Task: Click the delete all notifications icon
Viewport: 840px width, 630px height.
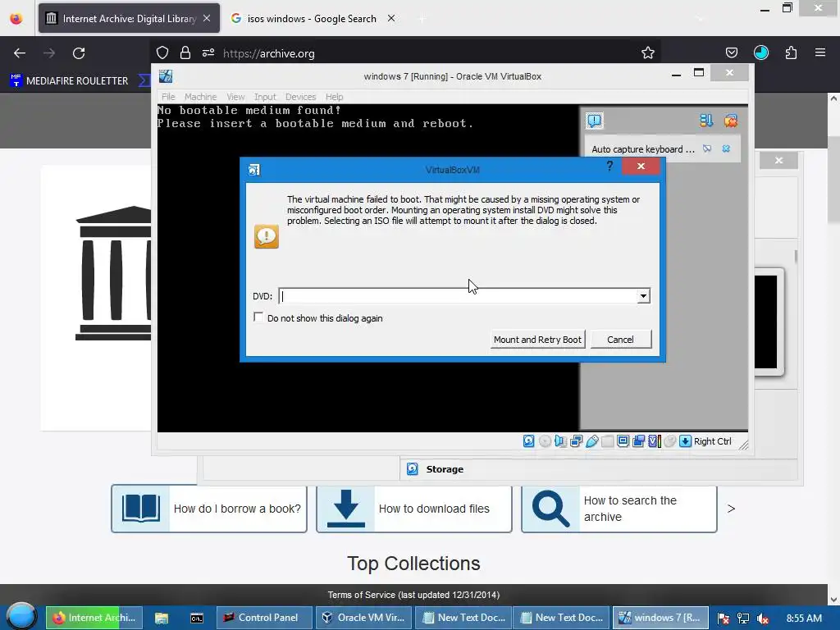Action: pos(731,121)
